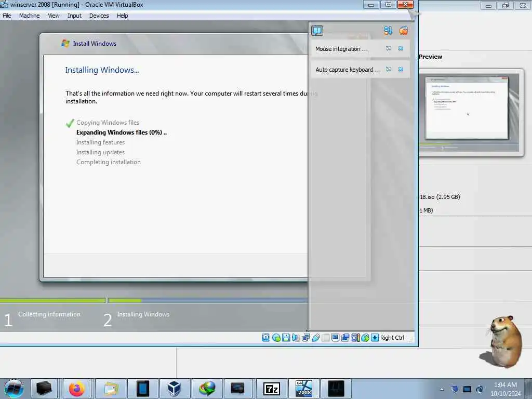Expand the Auto capture keyboard notification text
This screenshot has width=532, height=399.
coord(348,70)
